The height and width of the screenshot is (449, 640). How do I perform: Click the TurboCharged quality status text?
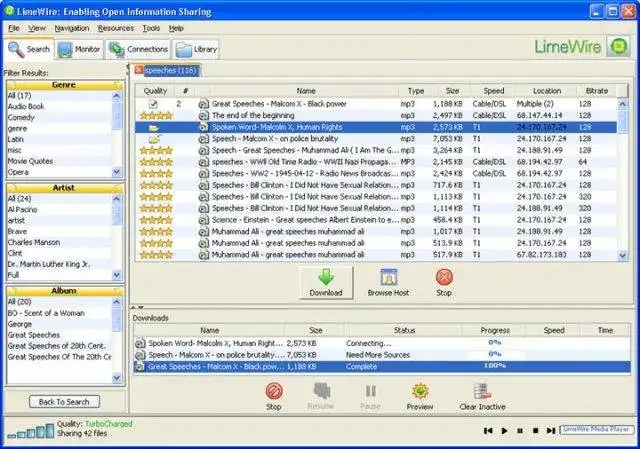point(109,424)
